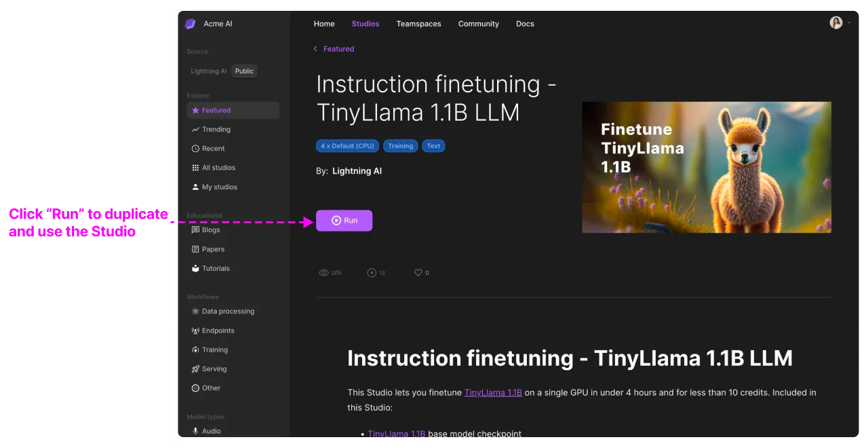This screenshot has width=868, height=448.
Task: Select the Public source toggle
Action: click(x=244, y=71)
